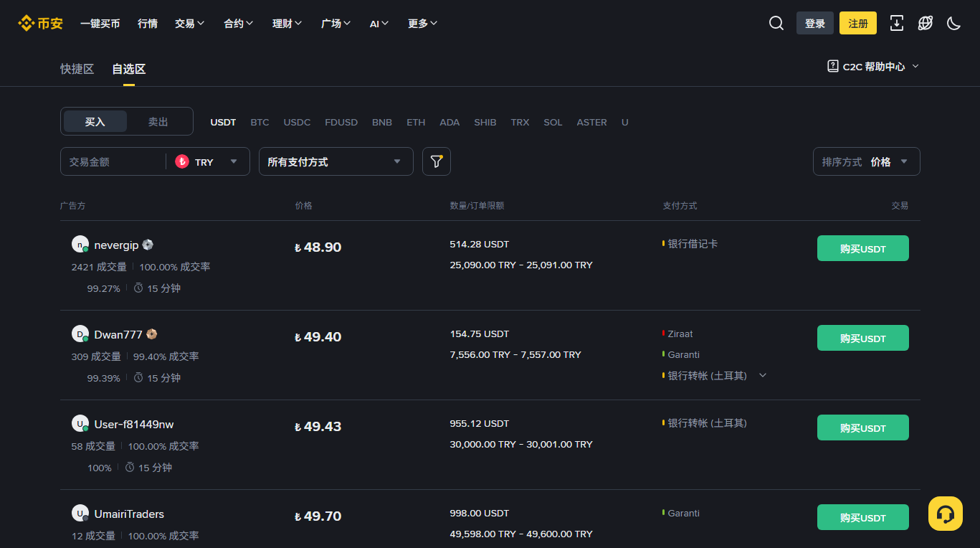Viewport: 980px width, 548px height.
Task: Select the FDUSD coin tab
Action: (341, 122)
